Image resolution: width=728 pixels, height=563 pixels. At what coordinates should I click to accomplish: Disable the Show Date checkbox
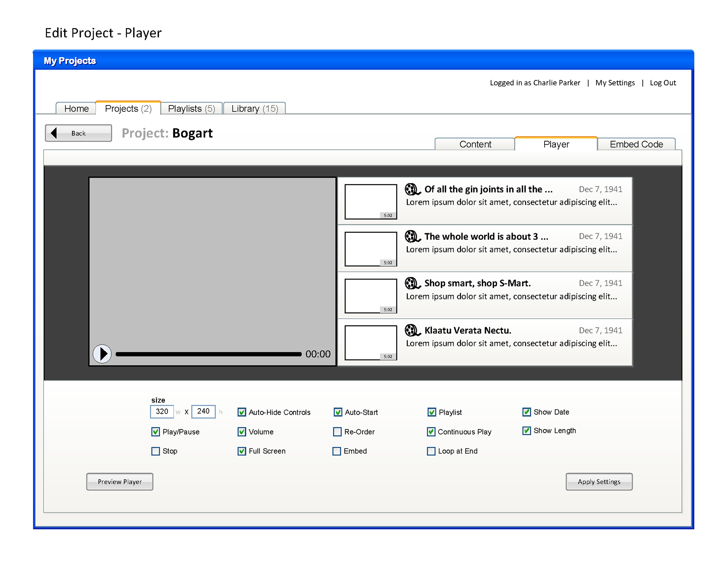526,412
